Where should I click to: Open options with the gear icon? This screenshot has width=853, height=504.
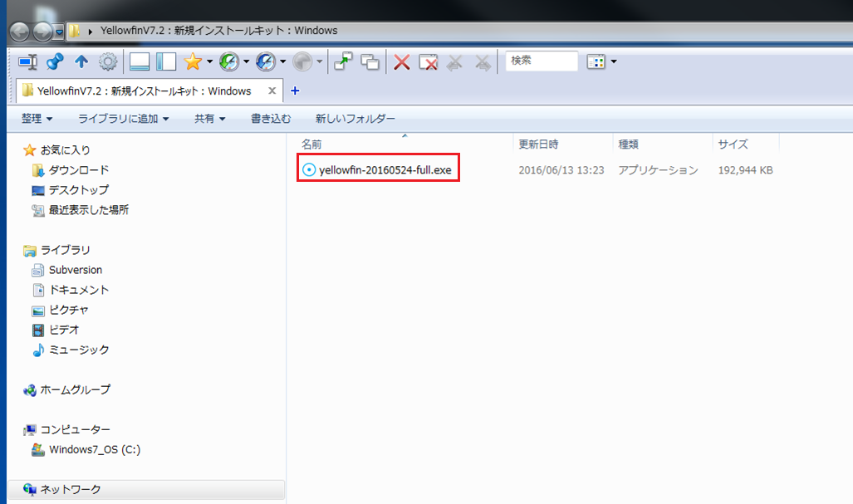click(x=108, y=62)
